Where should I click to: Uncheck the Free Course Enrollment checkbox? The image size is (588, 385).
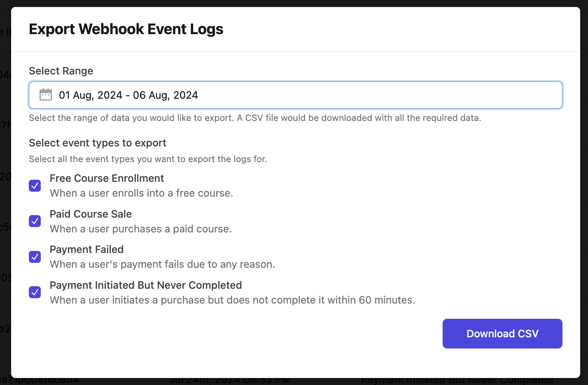(x=35, y=186)
